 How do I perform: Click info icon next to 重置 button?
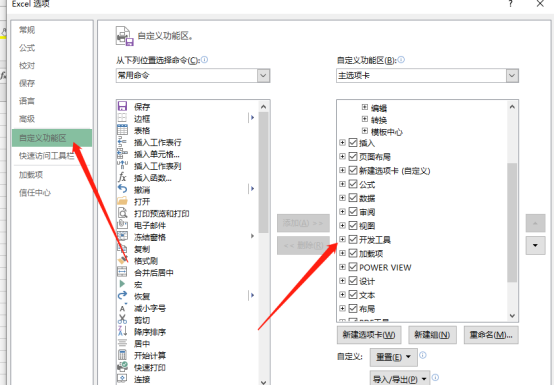pyautogui.click(x=423, y=355)
